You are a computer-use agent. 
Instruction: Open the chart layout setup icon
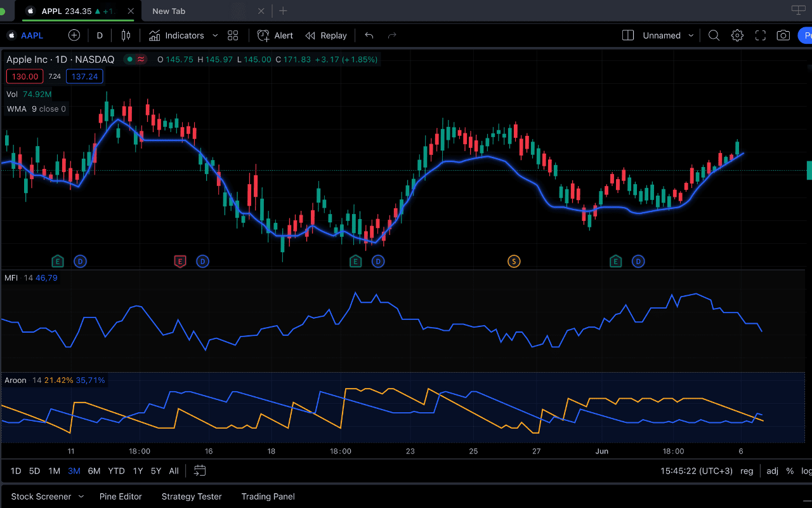pos(628,36)
